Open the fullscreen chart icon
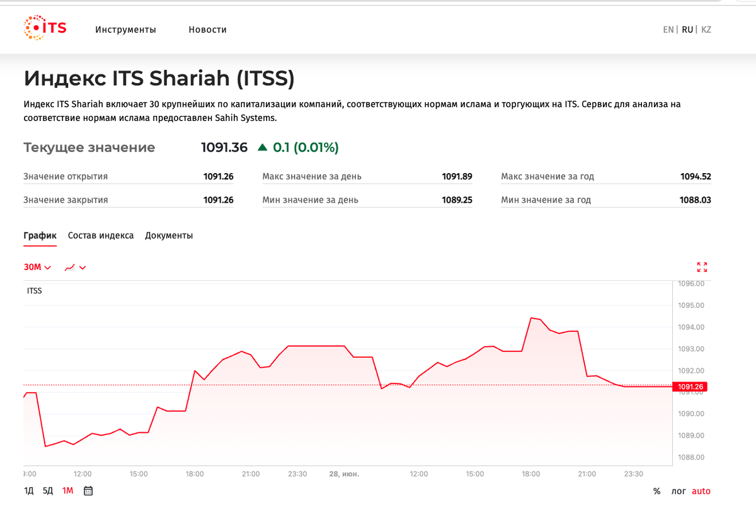The width and height of the screenshot is (756, 532). [702, 267]
